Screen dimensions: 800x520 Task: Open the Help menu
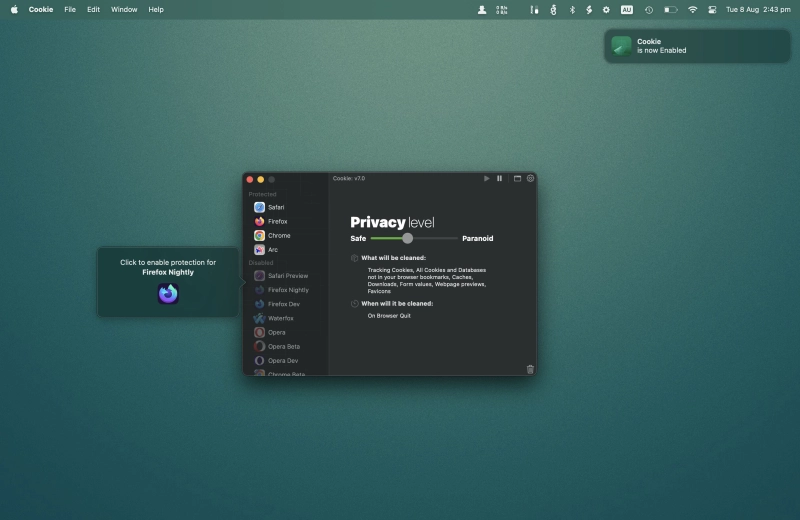[x=156, y=9]
